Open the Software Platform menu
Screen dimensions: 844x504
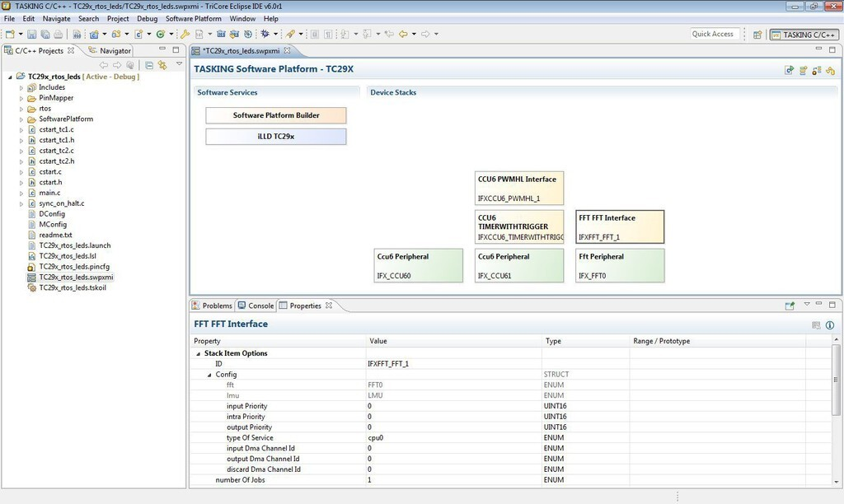click(193, 18)
